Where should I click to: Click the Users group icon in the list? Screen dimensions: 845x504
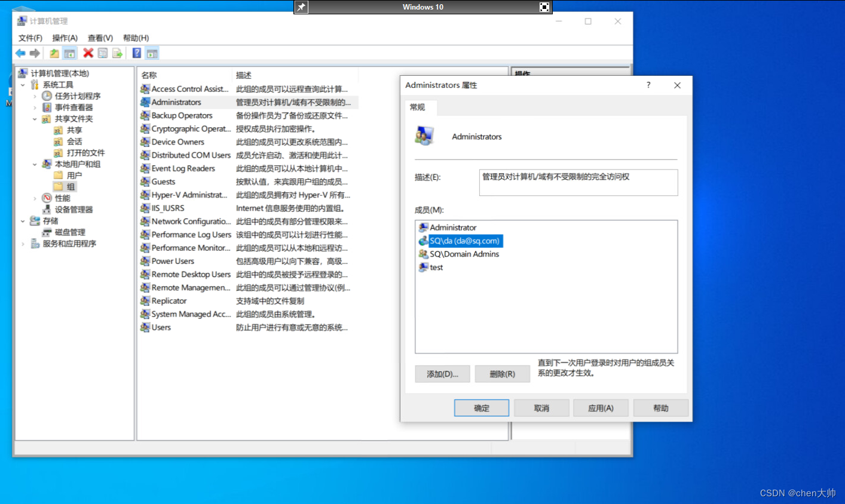pos(145,327)
